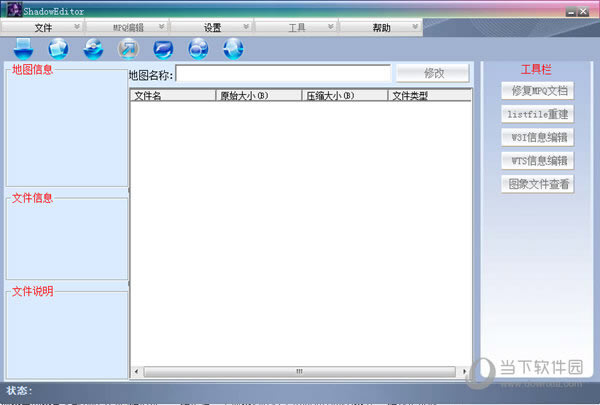Click the second toolbar icon from the left
The width and height of the screenshot is (600, 405).
click(58, 48)
